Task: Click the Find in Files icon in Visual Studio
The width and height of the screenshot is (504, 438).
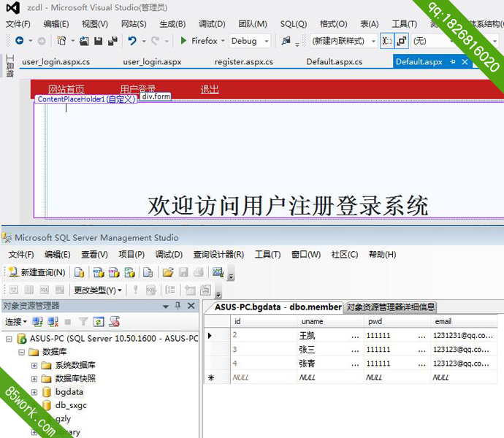Action: (286, 40)
